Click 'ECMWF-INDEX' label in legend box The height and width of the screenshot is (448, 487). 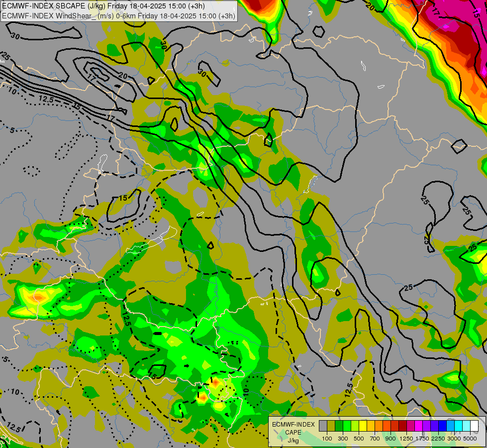click(293, 425)
